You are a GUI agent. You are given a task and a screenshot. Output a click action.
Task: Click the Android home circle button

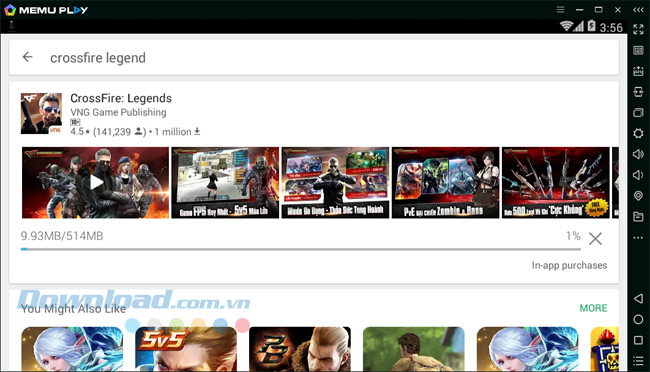point(638,319)
